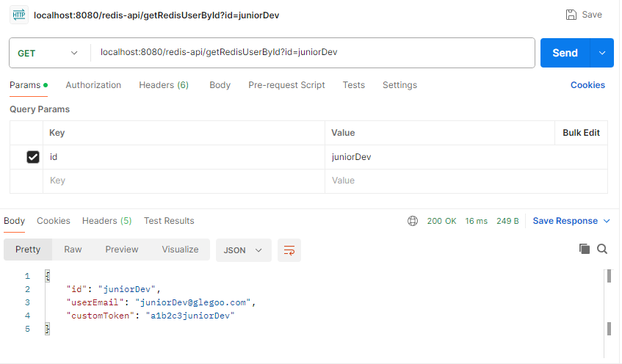622x364 pixels.
Task: Click the HTTP request type icon
Action: [18, 15]
